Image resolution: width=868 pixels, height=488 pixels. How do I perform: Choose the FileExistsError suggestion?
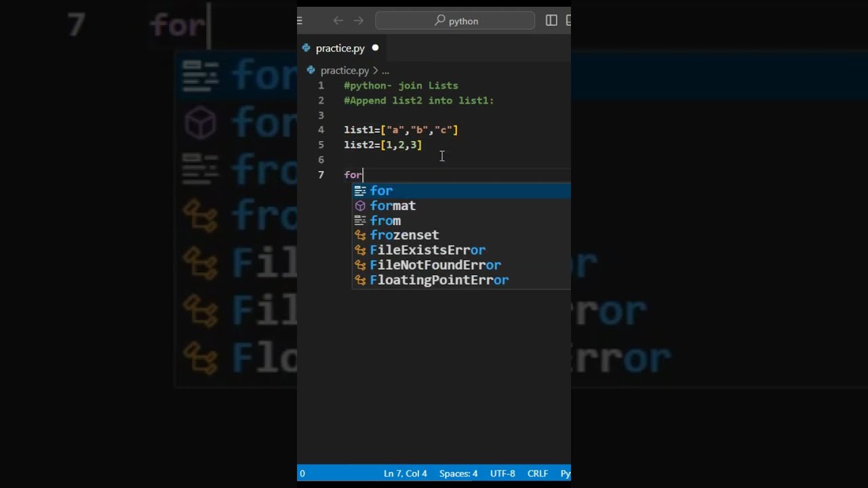pos(461,250)
